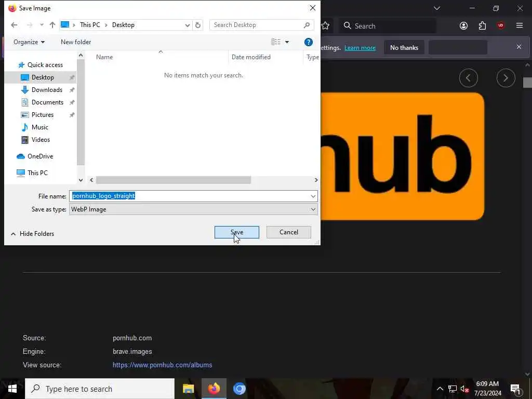This screenshot has height=399, width=532.
Task: Click This PC in address breadcrumb
Action: [90, 25]
